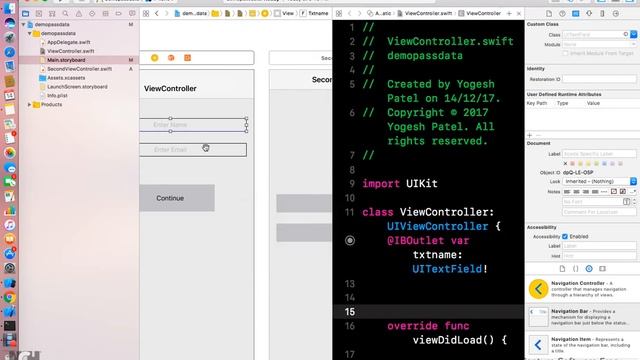
Task: Expand the Products folder
Action: 29,104
